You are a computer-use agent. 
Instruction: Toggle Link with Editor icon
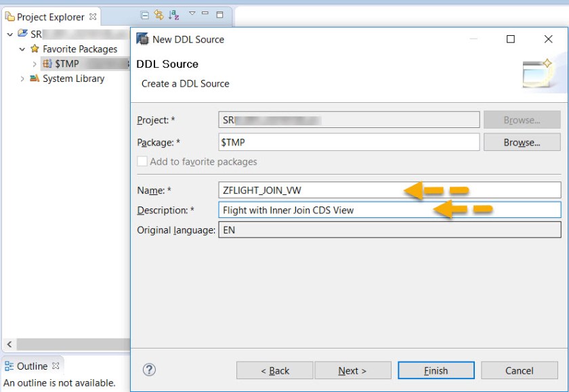pos(159,15)
